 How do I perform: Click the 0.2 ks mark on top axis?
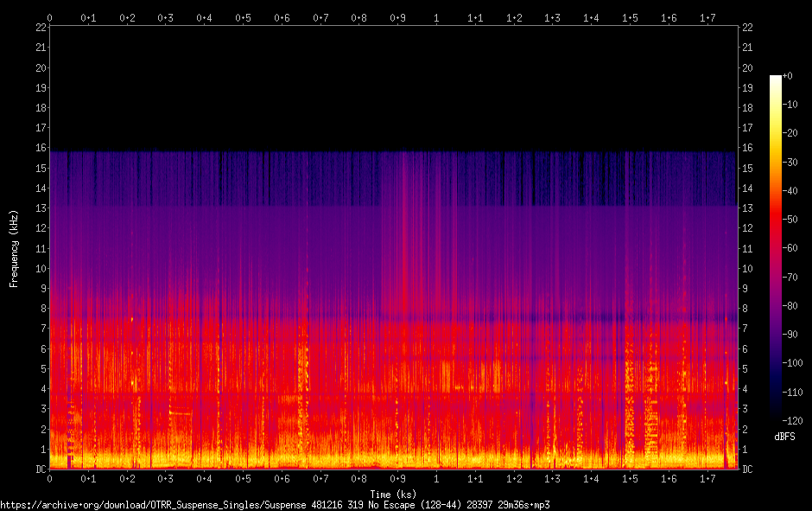127,17
